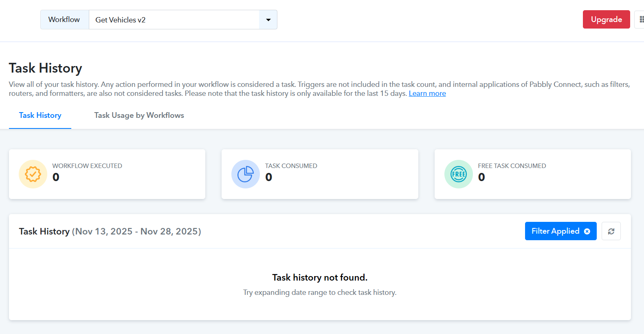644x334 pixels.
Task: Click the Task Consumed pie chart icon
Action: (246, 174)
